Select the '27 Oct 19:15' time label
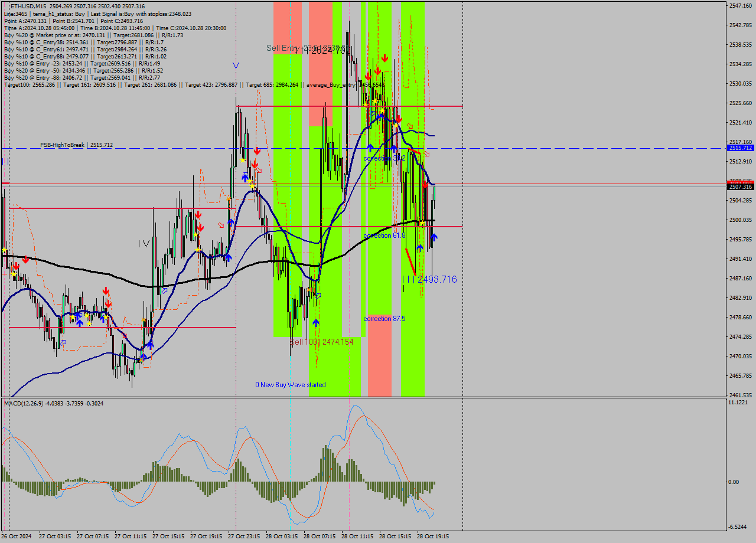 [206, 537]
